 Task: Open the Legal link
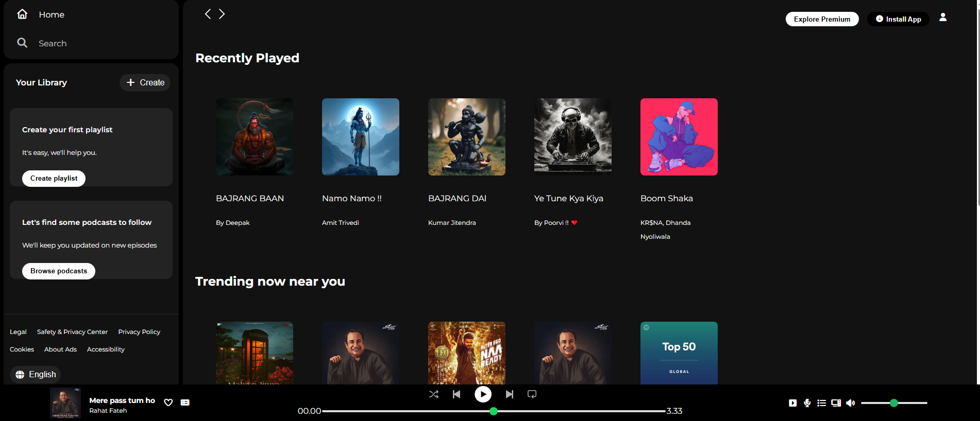(18, 332)
